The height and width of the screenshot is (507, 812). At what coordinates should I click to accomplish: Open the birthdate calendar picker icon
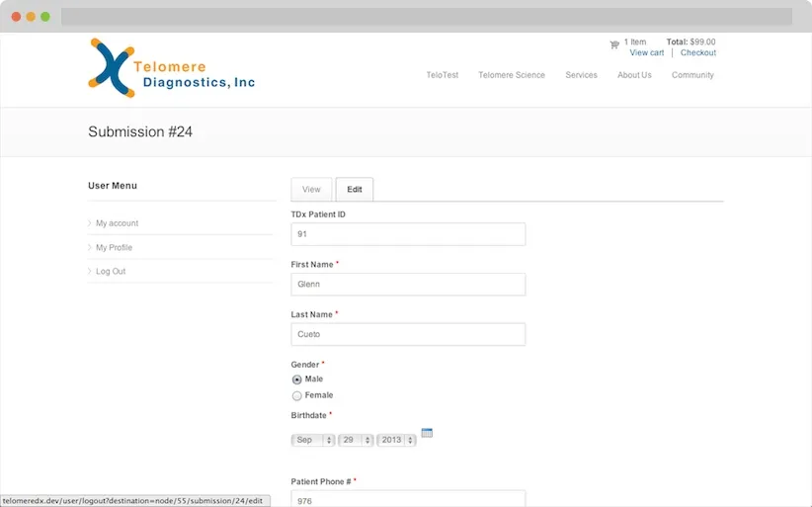point(427,433)
